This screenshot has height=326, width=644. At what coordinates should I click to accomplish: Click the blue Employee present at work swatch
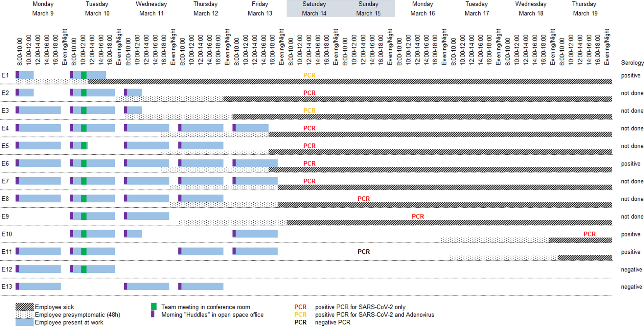[25, 322]
